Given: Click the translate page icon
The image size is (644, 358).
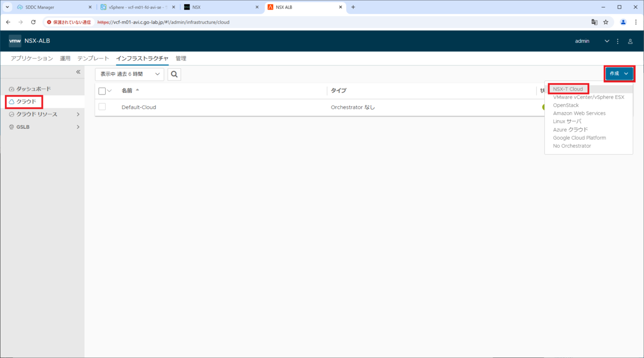Looking at the screenshot, I should [x=594, y=22].
